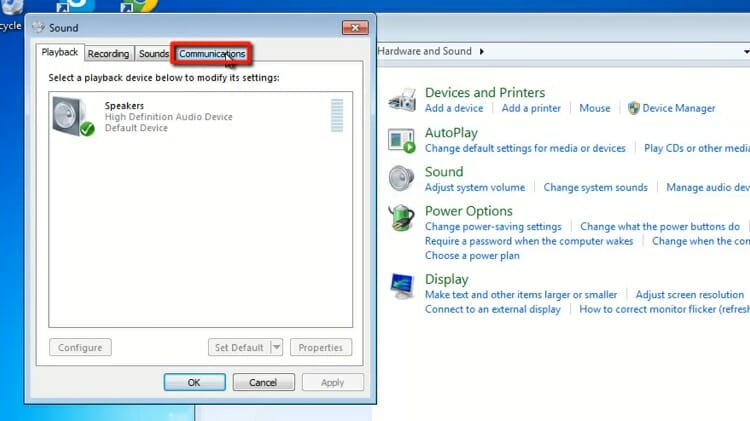Click Change system sounds link
750x421 pixels.
(596, 188)
